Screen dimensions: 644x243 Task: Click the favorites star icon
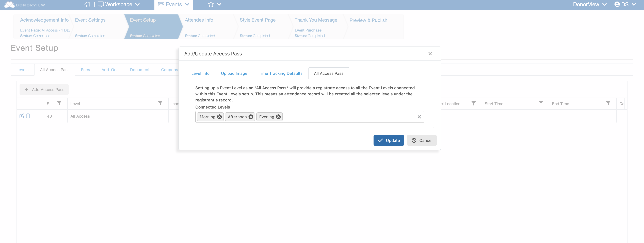coord(211,5)
